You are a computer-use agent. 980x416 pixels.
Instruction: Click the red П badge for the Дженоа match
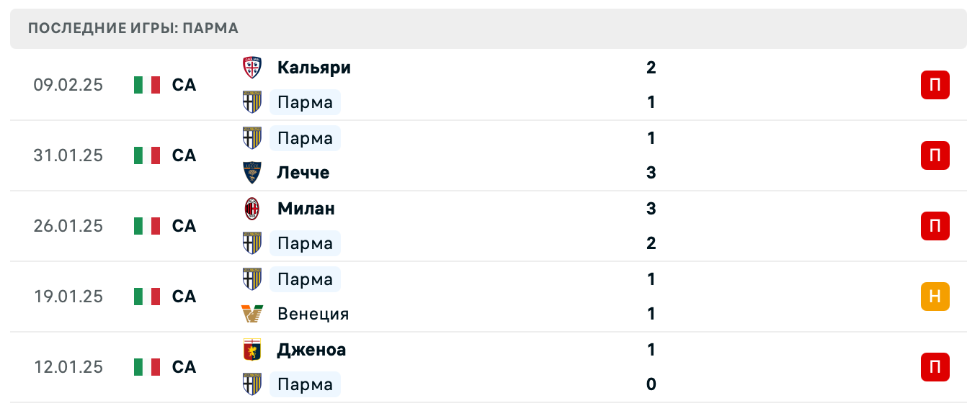coord(935,367)
